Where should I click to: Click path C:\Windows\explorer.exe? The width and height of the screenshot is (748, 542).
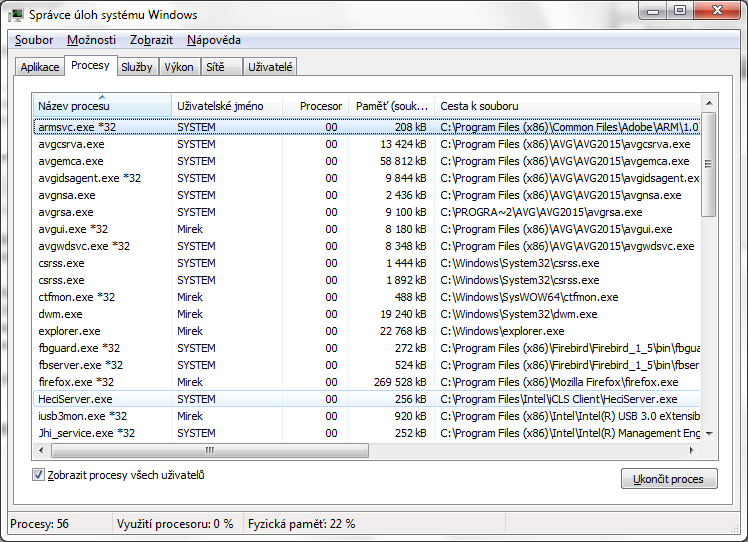coord(502,331)
